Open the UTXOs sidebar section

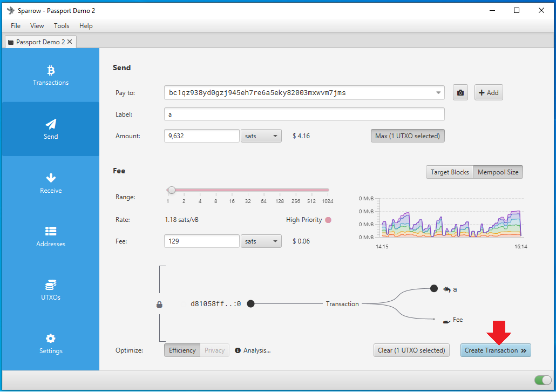click(51, 290)
